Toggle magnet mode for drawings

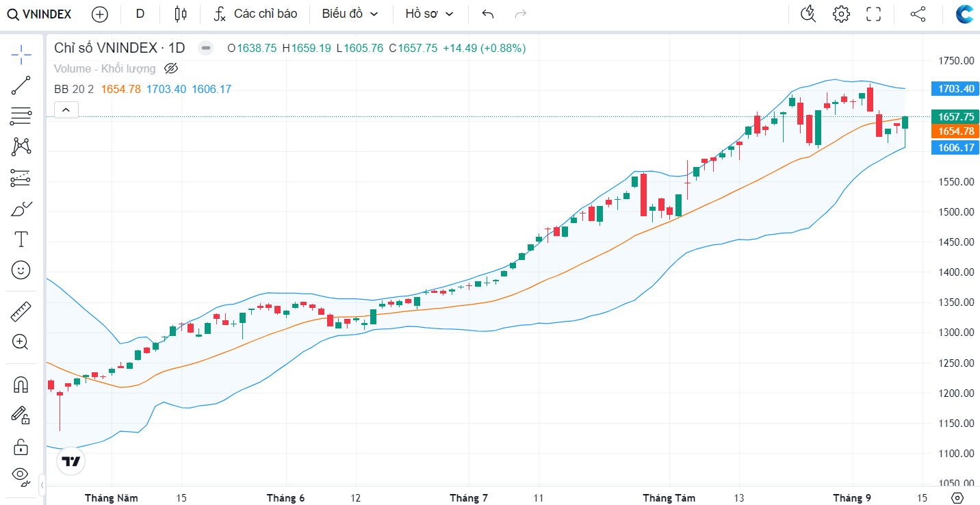coord(21,385)
